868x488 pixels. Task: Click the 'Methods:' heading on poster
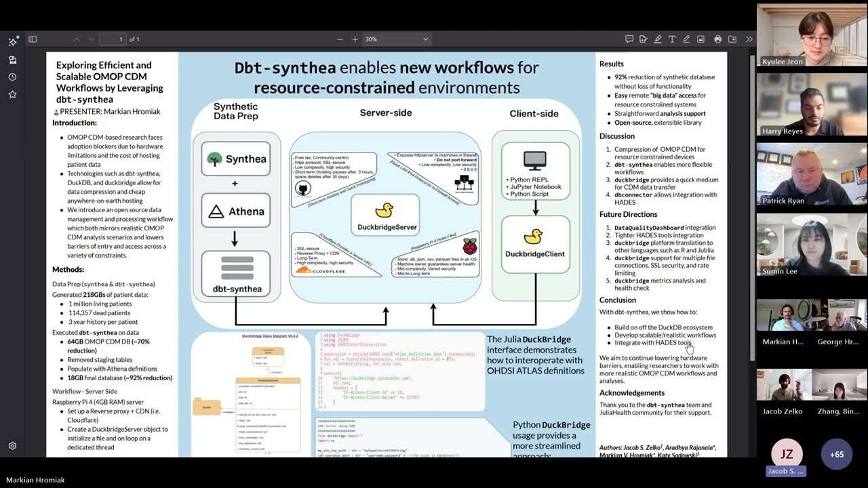(x=68, y=269)
